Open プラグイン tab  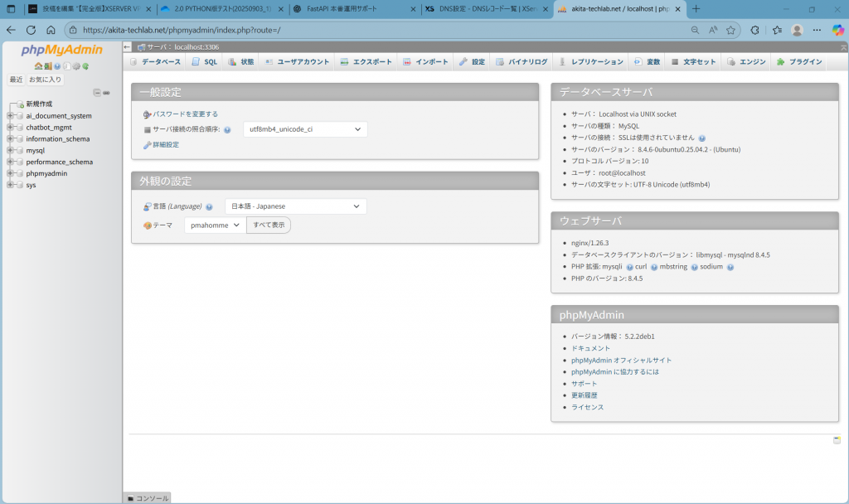[799, 61]
